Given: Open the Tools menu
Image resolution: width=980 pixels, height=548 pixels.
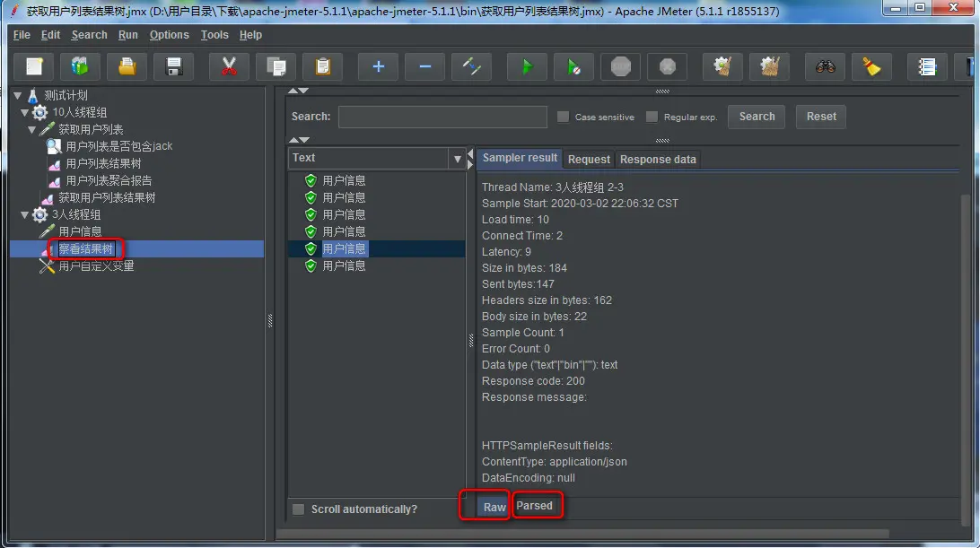Looking at the screenshot, I should tap(214, 35).
